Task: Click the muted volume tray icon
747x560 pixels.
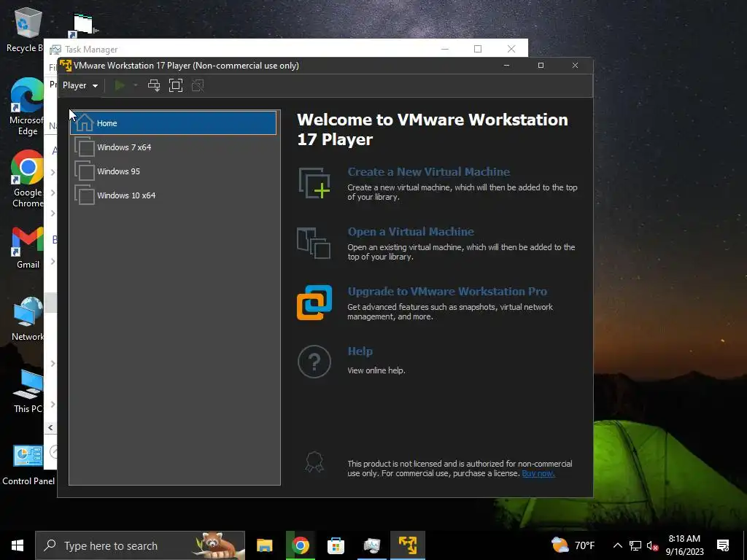Action: [652, 545]
